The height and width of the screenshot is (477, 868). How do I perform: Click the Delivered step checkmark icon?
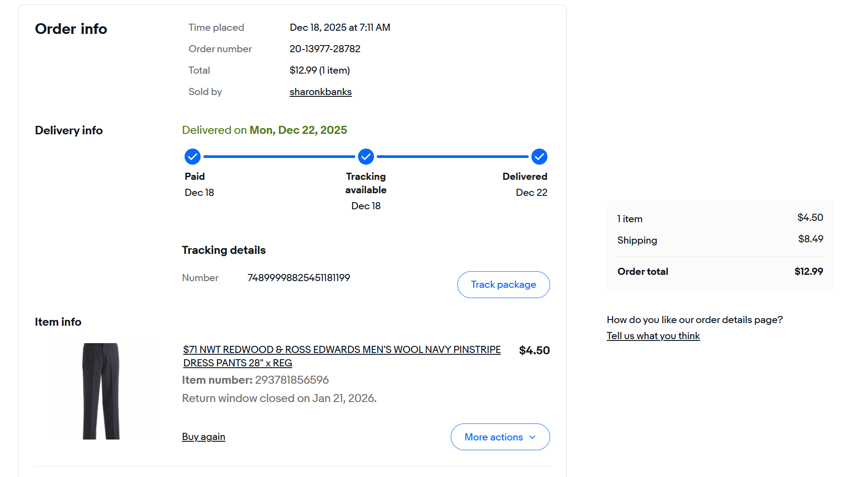click(539, 157)
